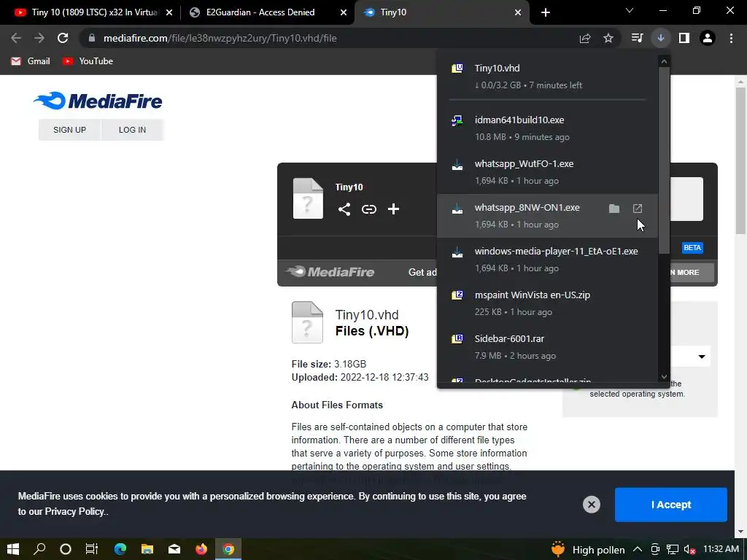Image resolution: width=747 pixels, height=560 pixels.
Task: Open whatsapp_WutFO-1.exe download entry
Action: click(547, 172)
